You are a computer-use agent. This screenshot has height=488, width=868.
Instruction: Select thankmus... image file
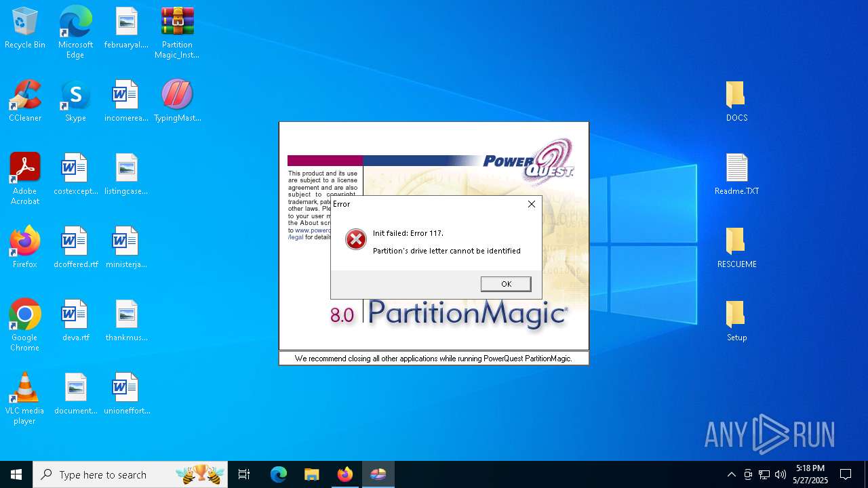click(126, 321)
